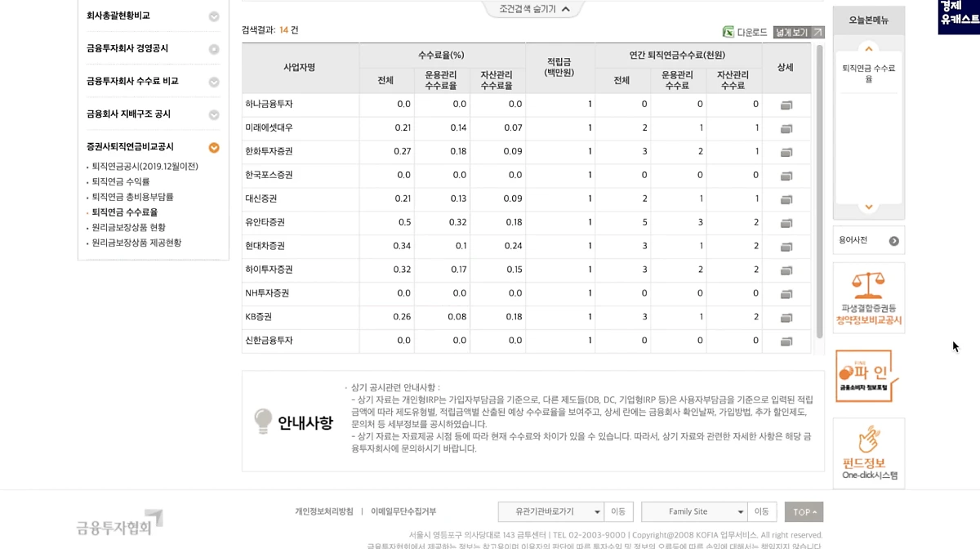Open 퇴직연금 총비용부담률 submenu

[x=132, y=197]
